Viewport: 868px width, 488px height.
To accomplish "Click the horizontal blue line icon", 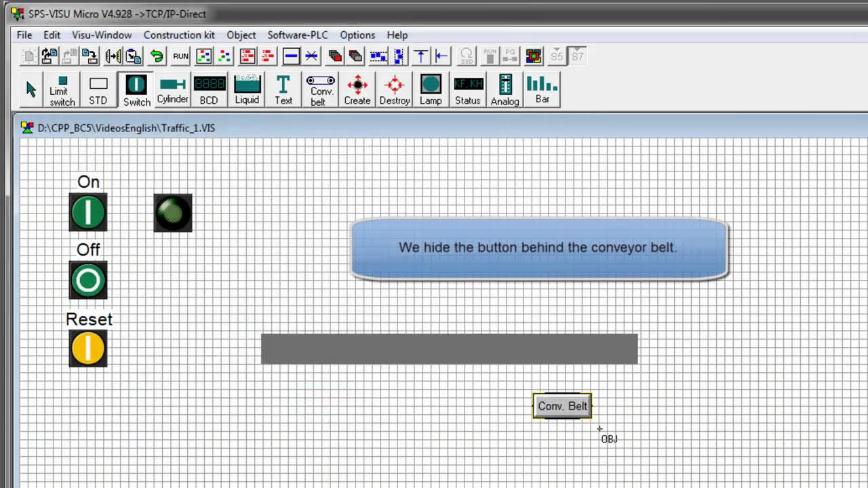I will [291, 56].
